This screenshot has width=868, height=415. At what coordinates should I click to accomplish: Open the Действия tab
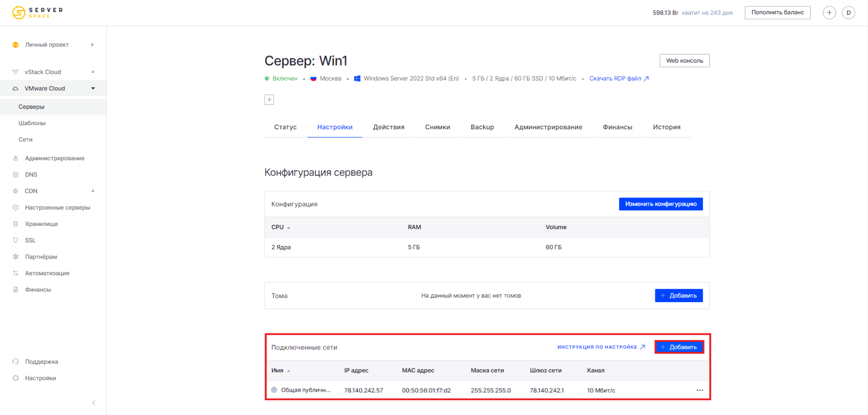[389, 127]
